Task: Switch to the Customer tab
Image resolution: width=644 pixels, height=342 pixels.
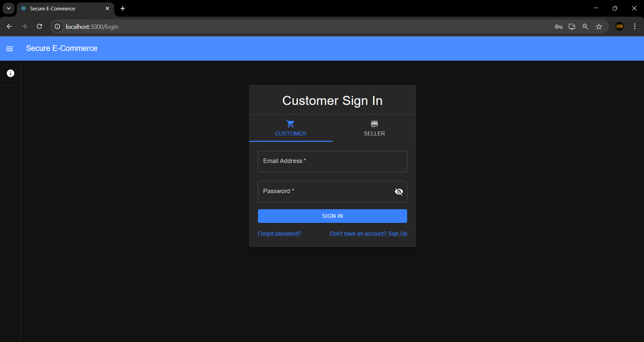Action: [291, 128]
